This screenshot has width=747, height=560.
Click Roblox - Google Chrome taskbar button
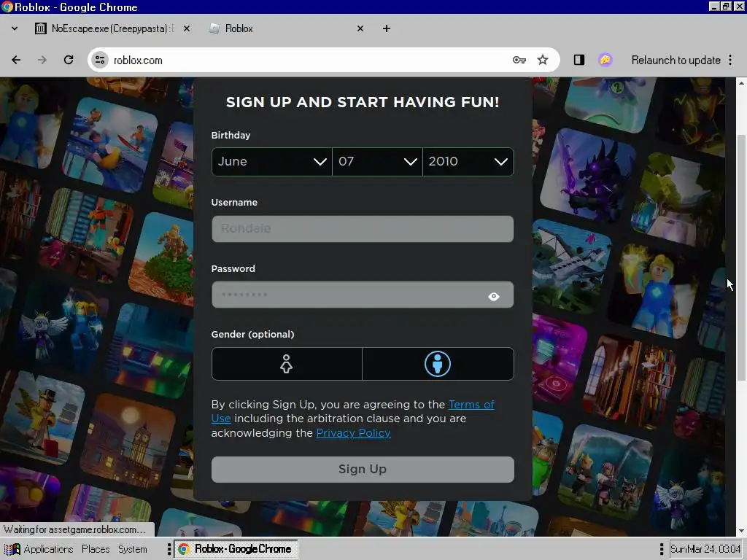(x=236, y=549)
